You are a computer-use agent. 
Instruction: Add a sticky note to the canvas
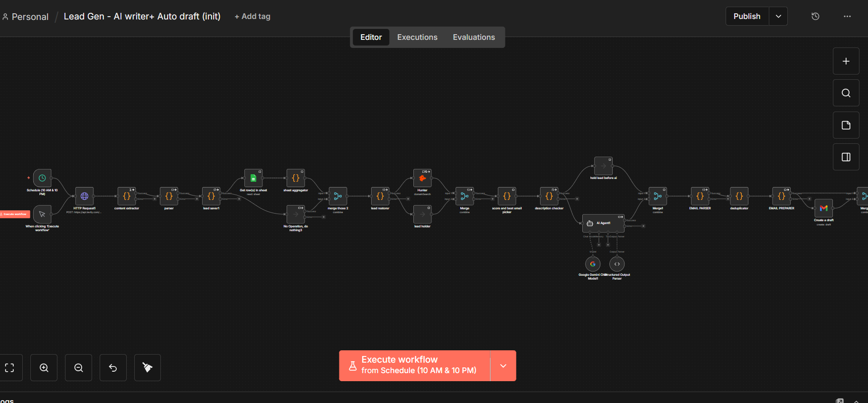(x=846, y=125)
